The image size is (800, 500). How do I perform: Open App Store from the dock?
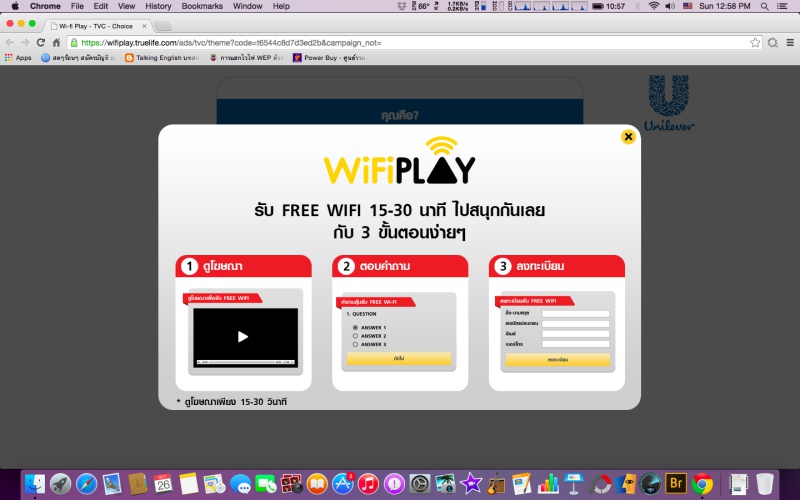(x=342, y=484)
